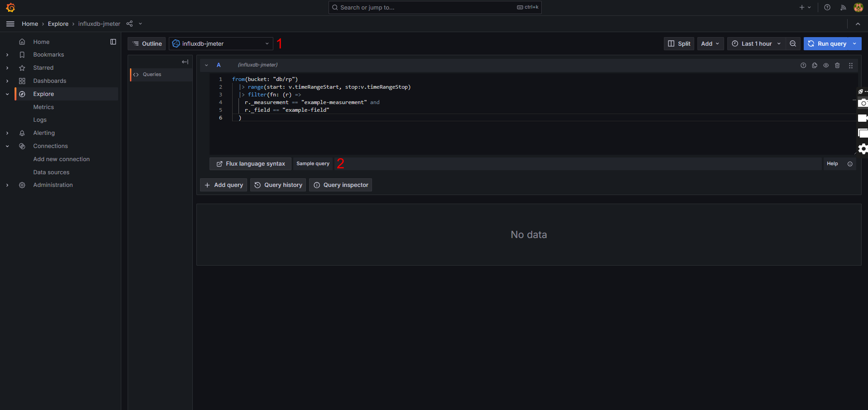Open Flux language syntax link
The width and height of the screenshot is (868, 410).
click(251, 164)
